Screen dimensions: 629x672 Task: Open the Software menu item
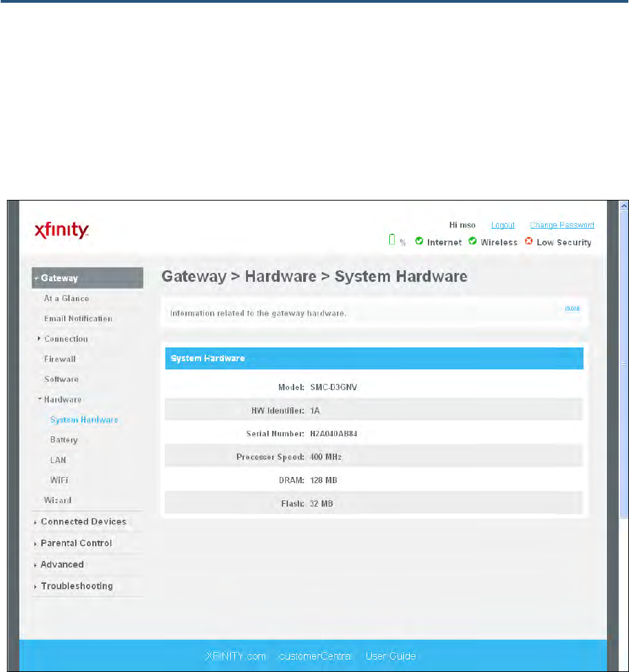coord(61,379)
